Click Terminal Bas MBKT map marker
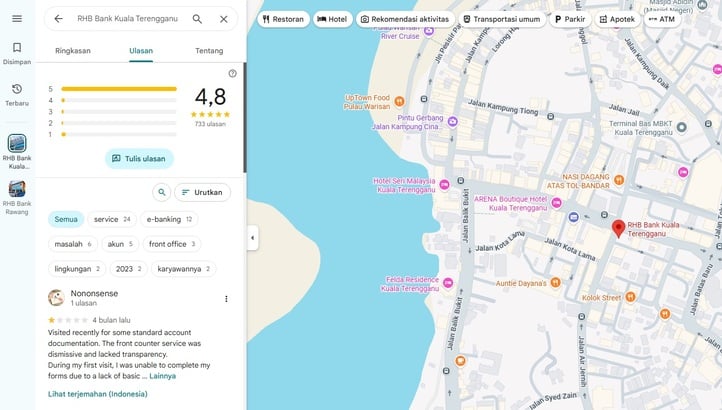Screen dimensions: 722x410 click(681, 127)
